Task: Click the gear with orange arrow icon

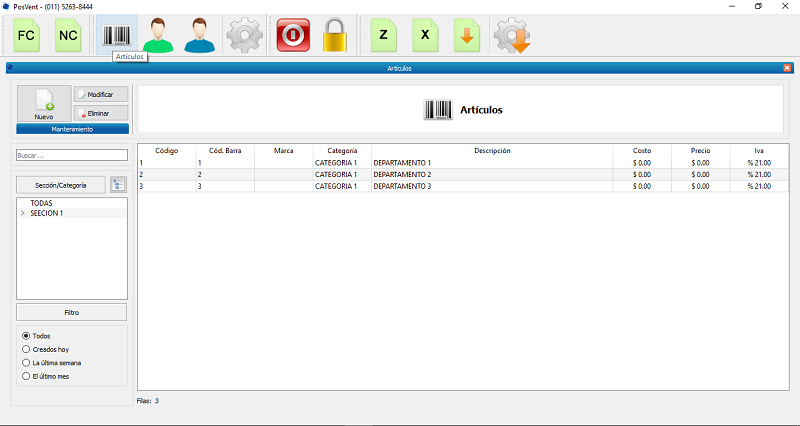Action: coord(512,35)
